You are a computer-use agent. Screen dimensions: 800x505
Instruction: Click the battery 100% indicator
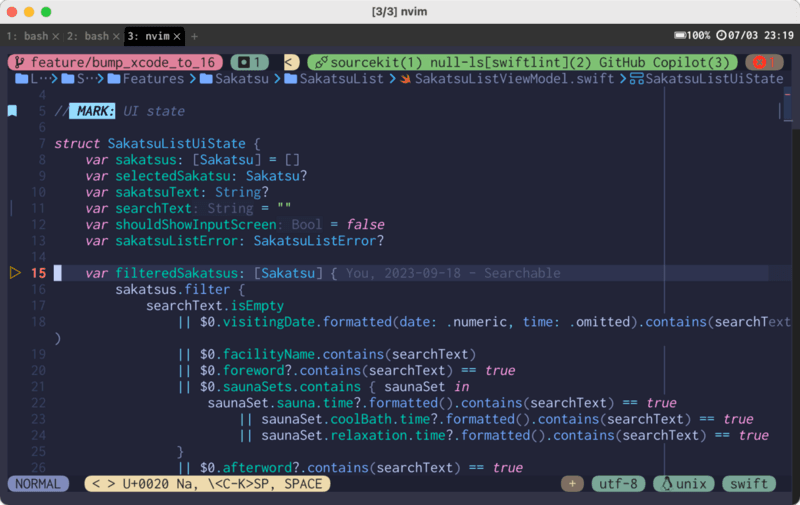tap(692, 35)
